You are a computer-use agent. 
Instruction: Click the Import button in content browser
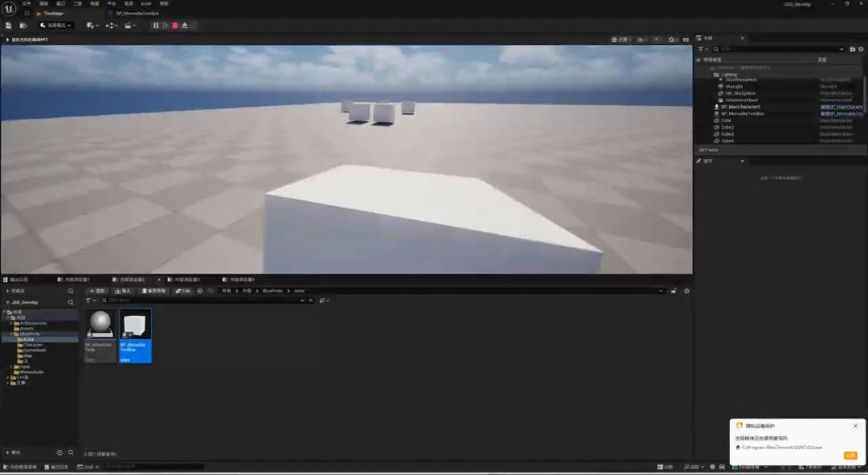[123, 291]
